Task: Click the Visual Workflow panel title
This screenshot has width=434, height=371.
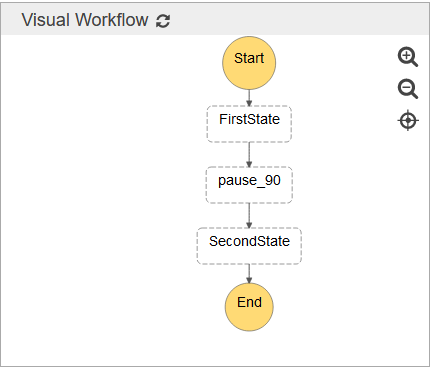Action: click(85, 20)
